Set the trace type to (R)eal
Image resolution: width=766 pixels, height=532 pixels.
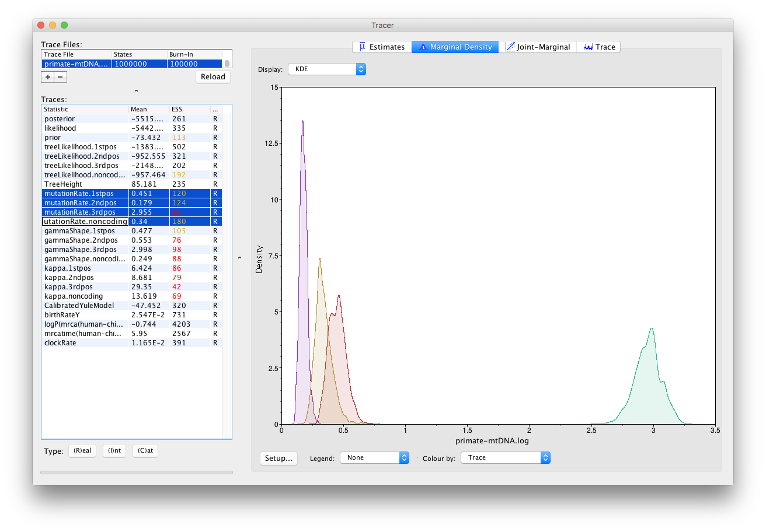82,451
